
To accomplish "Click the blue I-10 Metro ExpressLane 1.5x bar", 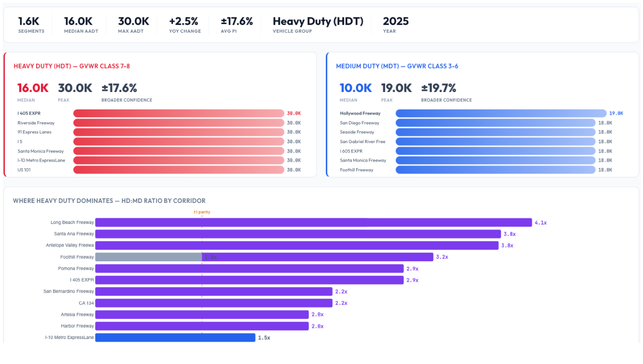I will (175, 338).
